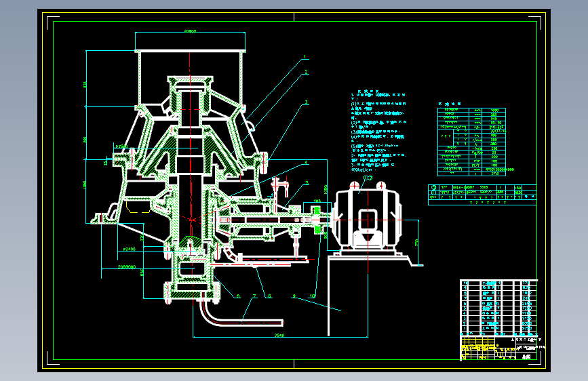Select callout number 3 leader label

pos(306,102)
